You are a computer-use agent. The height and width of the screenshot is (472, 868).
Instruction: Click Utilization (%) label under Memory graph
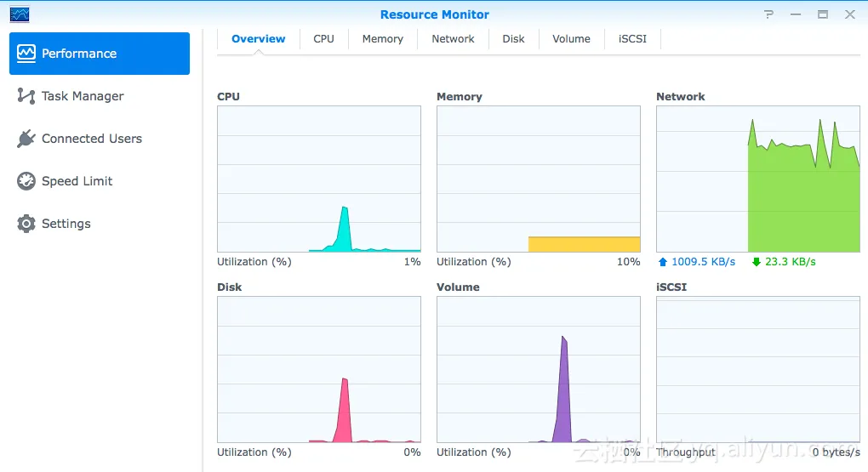pos(474,262)
